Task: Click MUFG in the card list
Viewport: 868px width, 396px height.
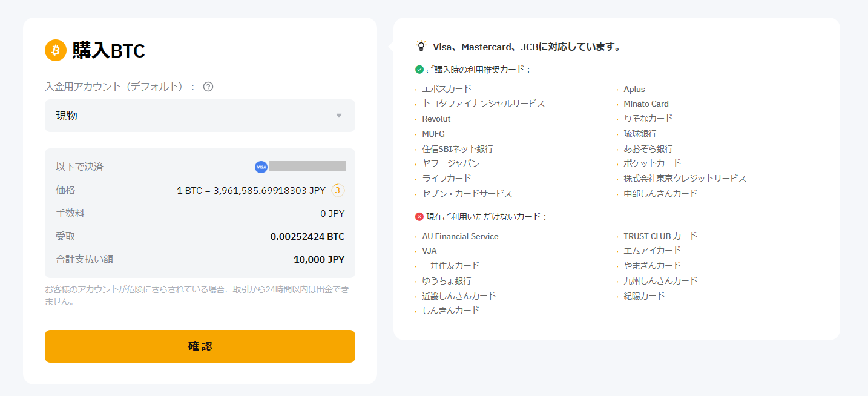Action: [x=433, y=134]
